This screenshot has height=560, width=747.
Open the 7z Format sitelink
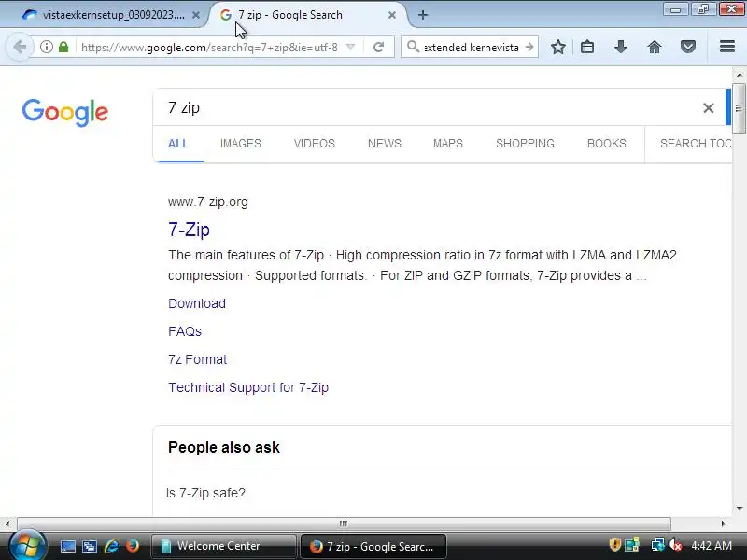tap(197, 359)
